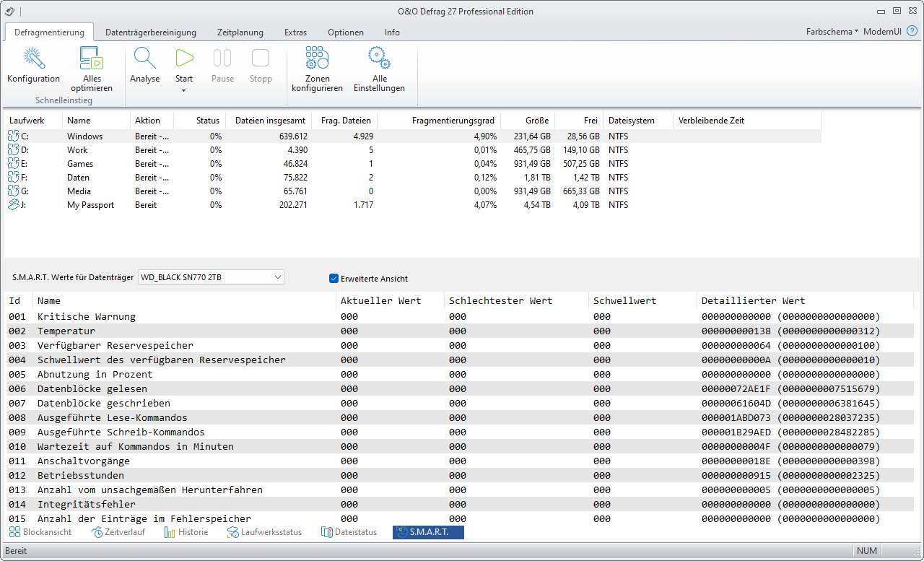Start the Analyse magnifier tool
Viewport: 924px width, 561px height.
(145, 58)
